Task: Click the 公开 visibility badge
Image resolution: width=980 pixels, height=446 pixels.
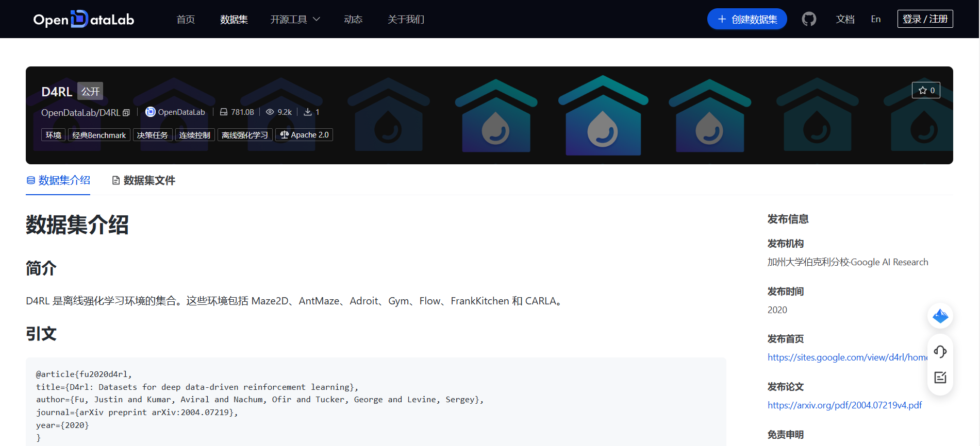Action: (90, 91)
